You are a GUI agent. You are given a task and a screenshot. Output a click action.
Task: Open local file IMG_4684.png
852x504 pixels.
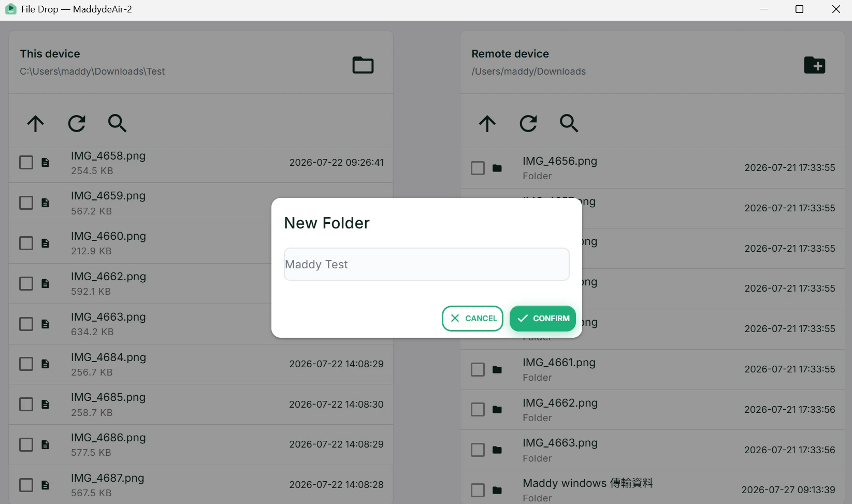coord(108,357)
